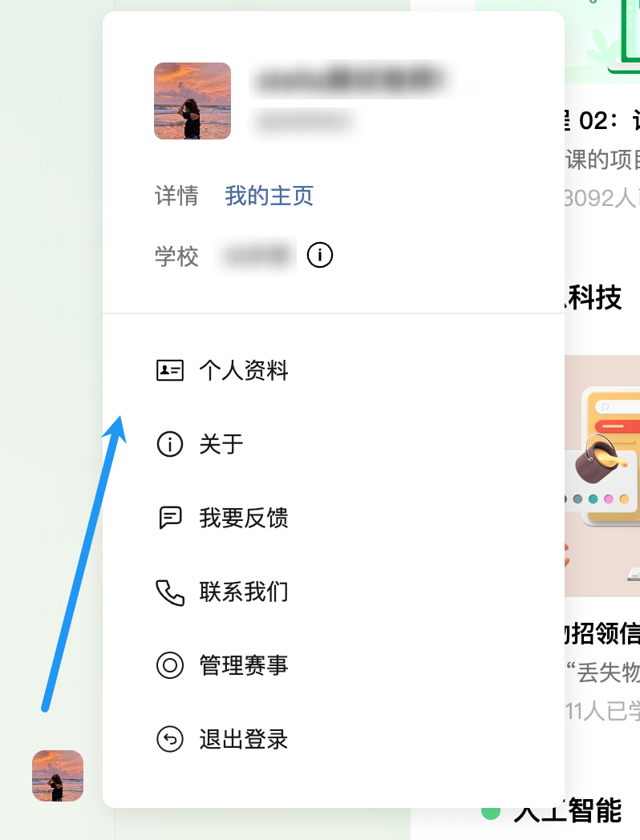
Task: Click the blurred school name field
Action: pyautogui.click(x=257, y=256)
